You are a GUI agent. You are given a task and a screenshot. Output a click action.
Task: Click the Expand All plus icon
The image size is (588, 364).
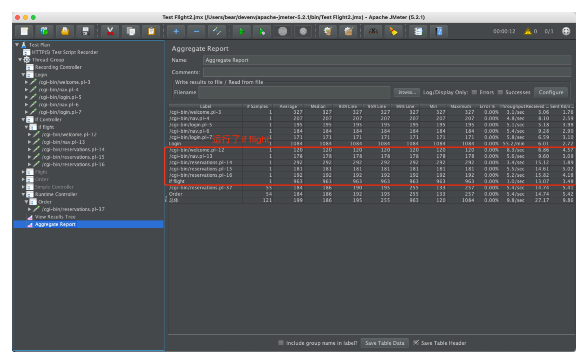point(176,31)
